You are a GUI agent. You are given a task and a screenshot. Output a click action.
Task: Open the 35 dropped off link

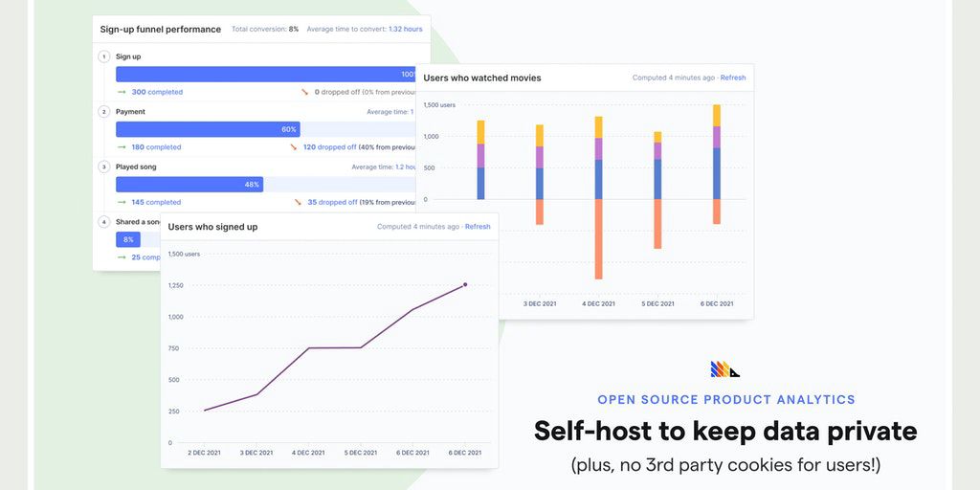pyautogui.click(x=332, y=203)
